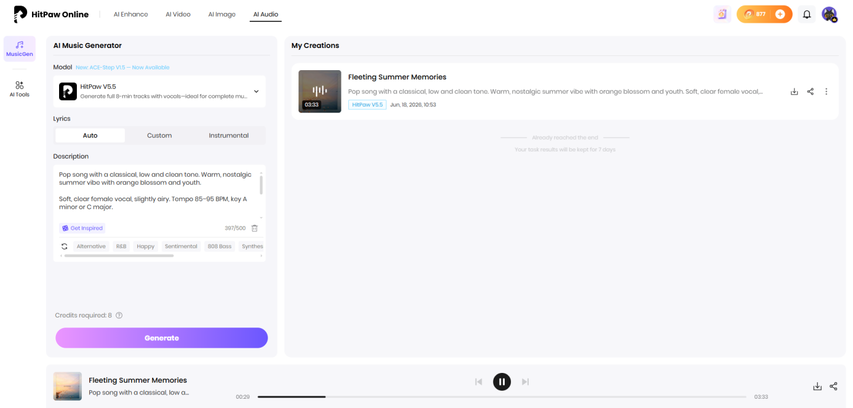Download the track from player bar
853x408 pixels.
[x=817, y=386]
